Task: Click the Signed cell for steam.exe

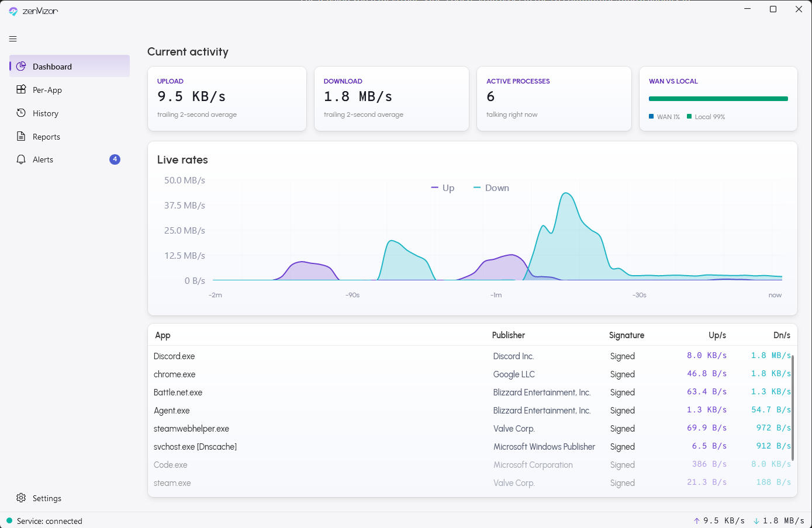Action: (x=623, y=482)
